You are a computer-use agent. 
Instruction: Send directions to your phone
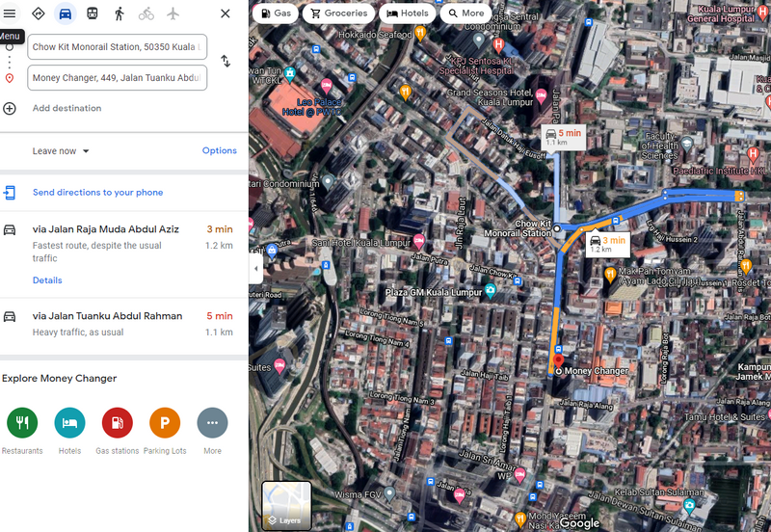[x=98, y=192]
